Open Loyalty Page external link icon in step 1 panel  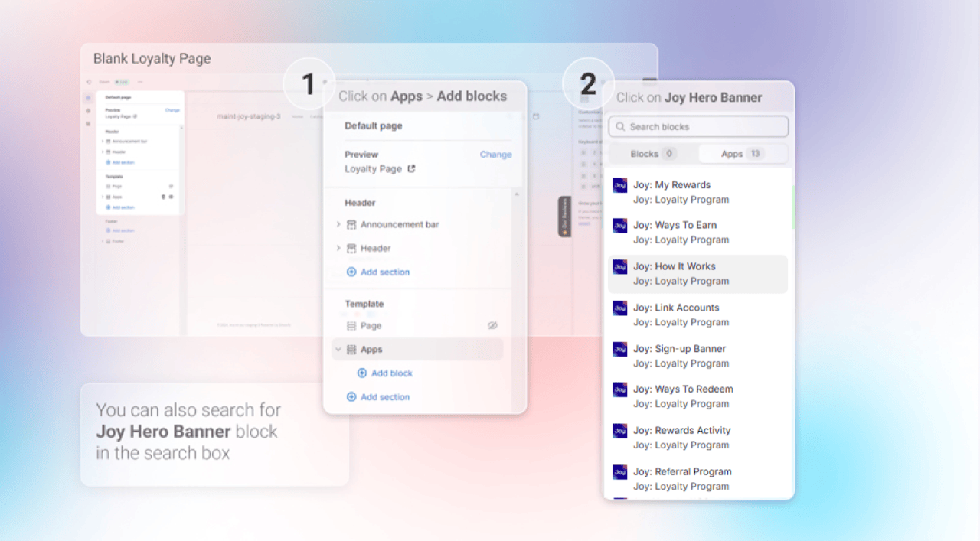411,168
